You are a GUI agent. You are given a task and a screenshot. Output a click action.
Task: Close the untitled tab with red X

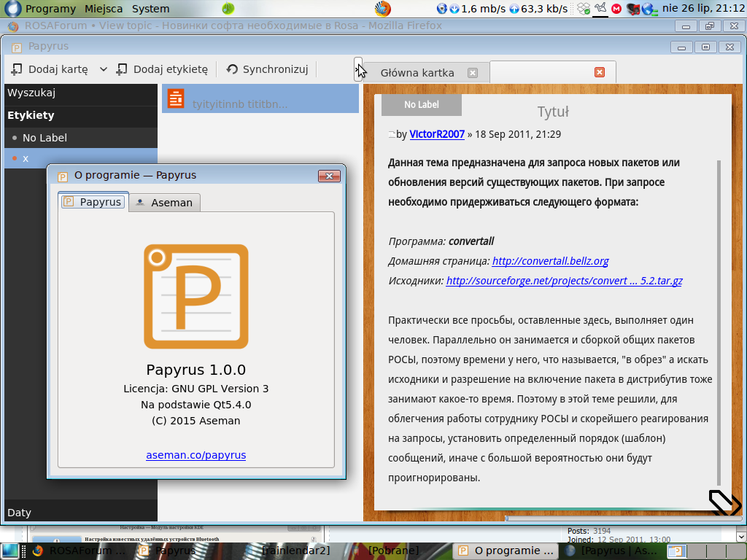tap(600, 72)
